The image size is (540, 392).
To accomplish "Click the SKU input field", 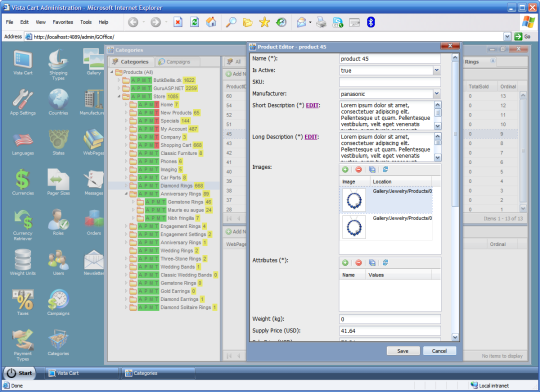I will coord(390,82).
